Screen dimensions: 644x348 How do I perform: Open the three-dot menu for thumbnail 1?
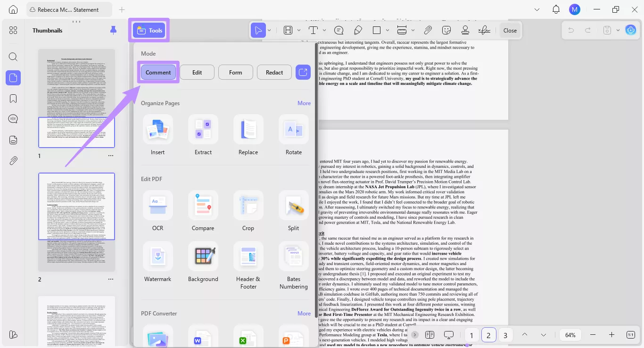[111, 156]
